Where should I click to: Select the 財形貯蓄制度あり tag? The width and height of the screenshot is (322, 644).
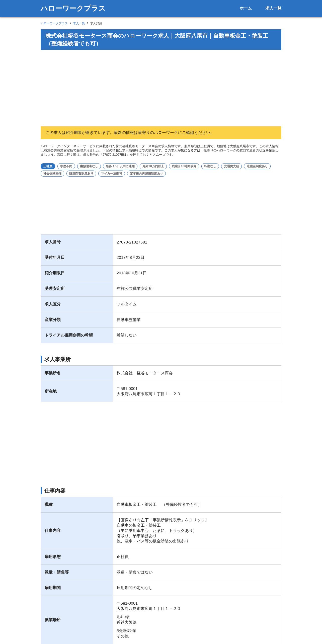pos(81,174)
